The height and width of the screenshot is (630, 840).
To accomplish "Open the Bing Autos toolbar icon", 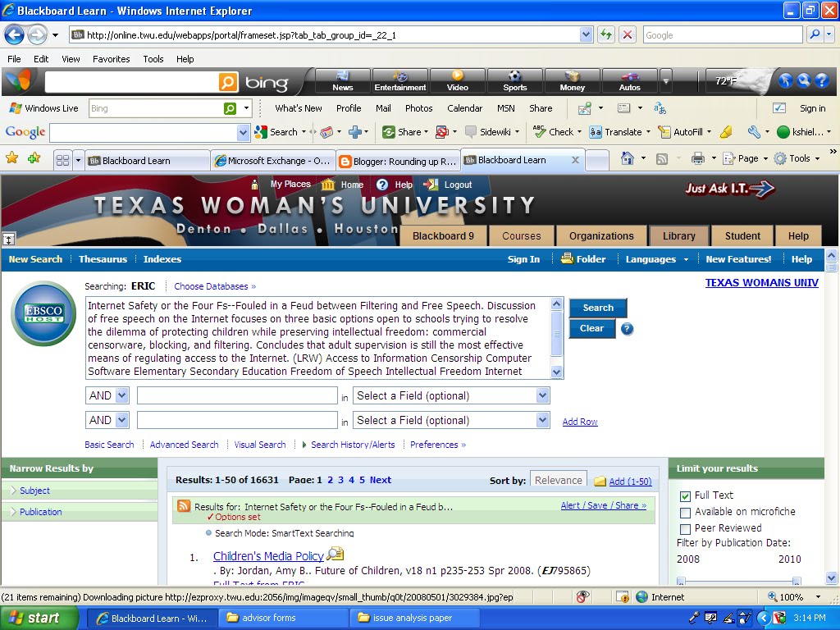I will point(629,81).
